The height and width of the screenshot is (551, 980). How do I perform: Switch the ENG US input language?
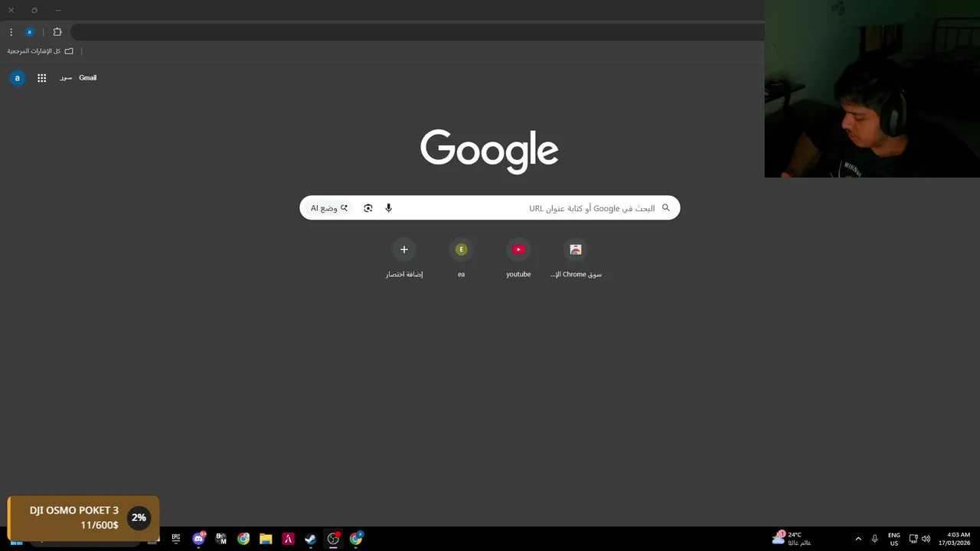click(893, 539)
